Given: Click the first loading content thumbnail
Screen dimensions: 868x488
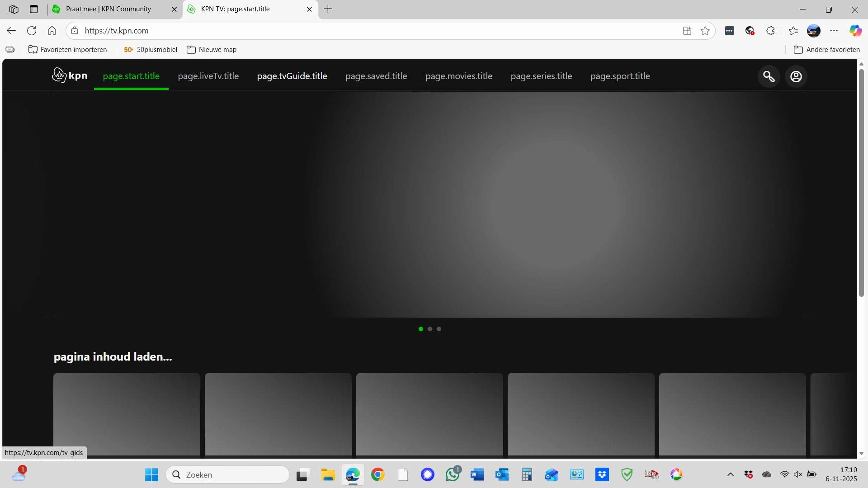Looking at the screenshot, I should 127,413.
